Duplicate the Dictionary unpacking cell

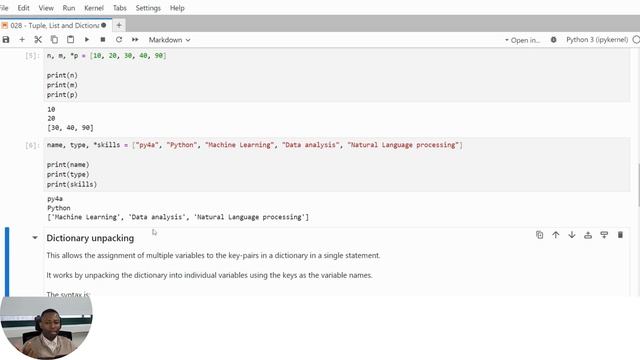(x=540, y=235)
